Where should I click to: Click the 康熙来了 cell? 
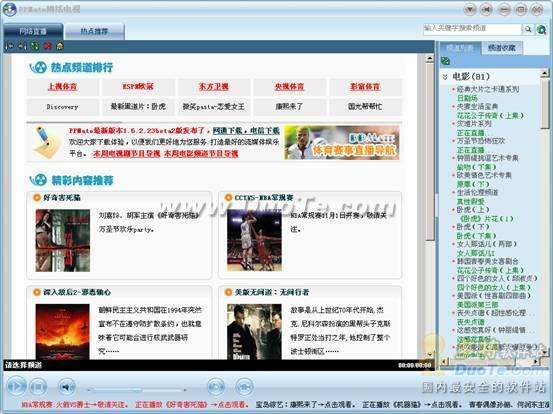pos(289,106)
